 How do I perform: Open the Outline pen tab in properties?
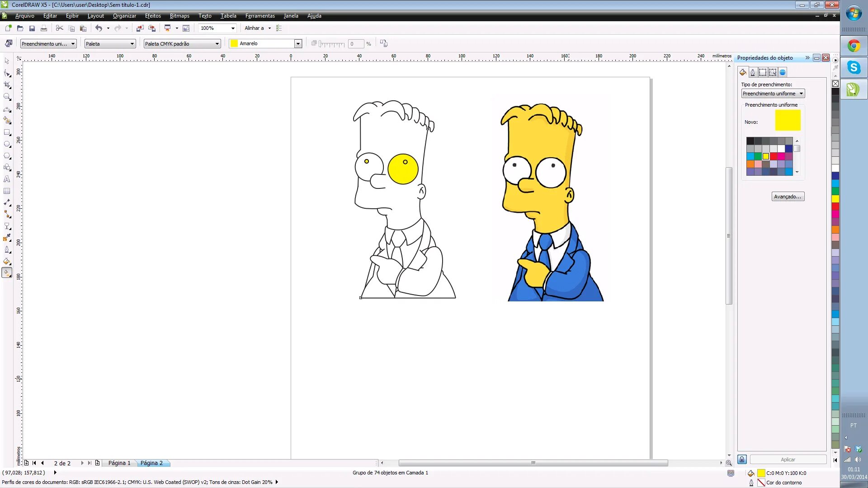pos(753,72)
